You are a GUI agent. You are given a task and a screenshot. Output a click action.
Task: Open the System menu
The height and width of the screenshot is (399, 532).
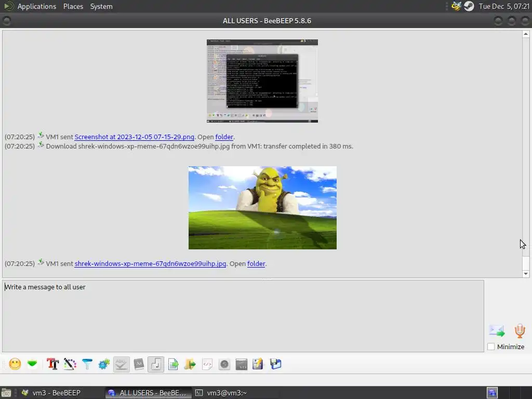[x=101, y=6]
